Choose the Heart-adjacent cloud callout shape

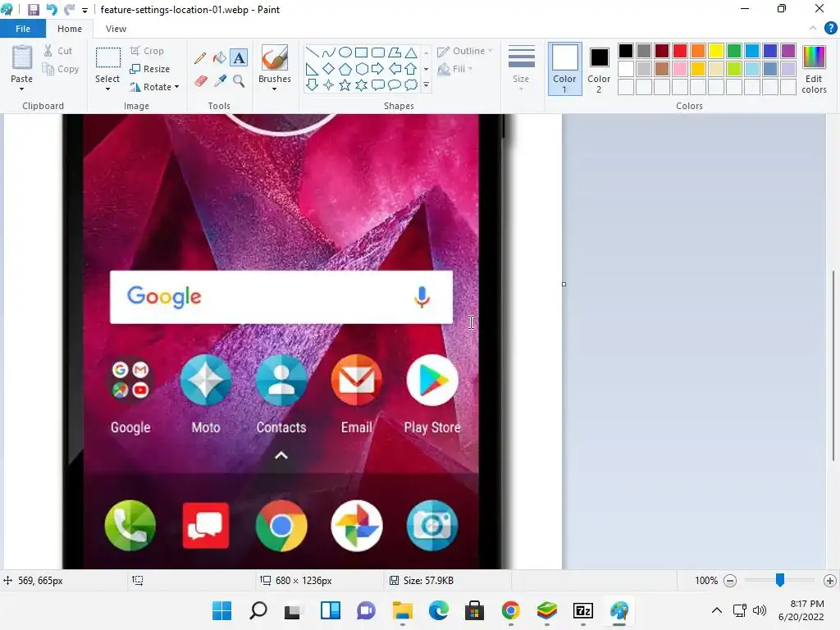point(411,84)
